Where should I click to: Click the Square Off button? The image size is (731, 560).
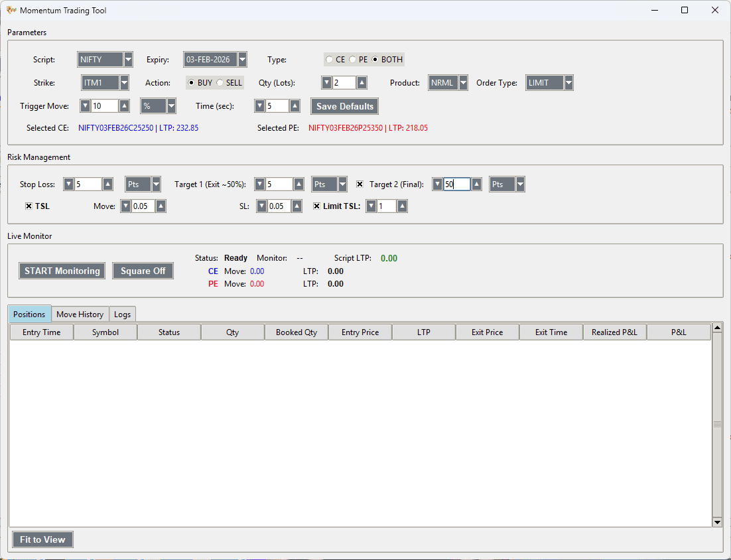tap(143, 271)
